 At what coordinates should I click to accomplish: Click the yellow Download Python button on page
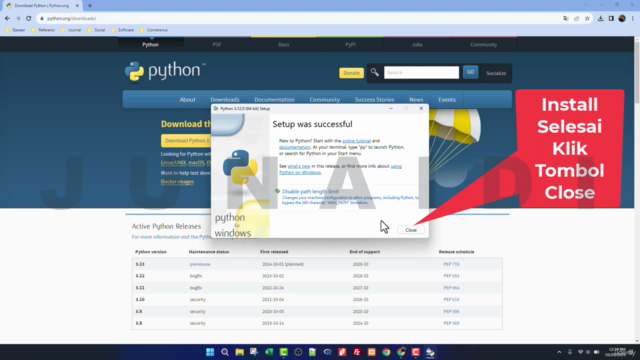tap(186, 141)
